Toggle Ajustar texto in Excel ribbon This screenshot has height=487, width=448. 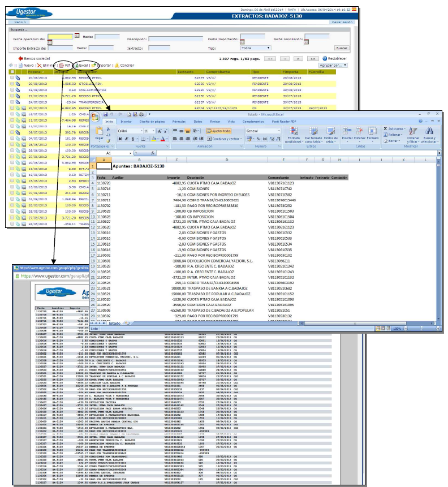219,131
